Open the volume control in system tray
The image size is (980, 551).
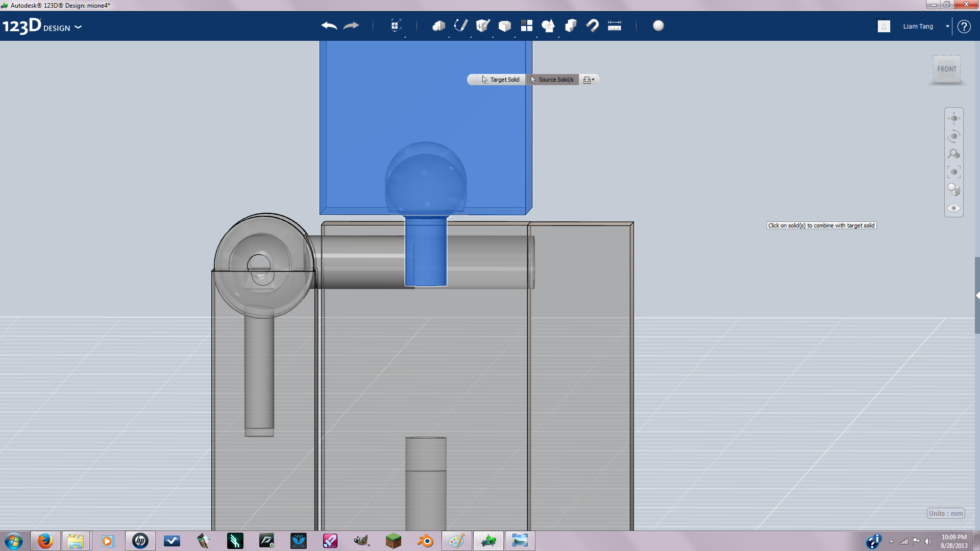[x=928, y=541]
